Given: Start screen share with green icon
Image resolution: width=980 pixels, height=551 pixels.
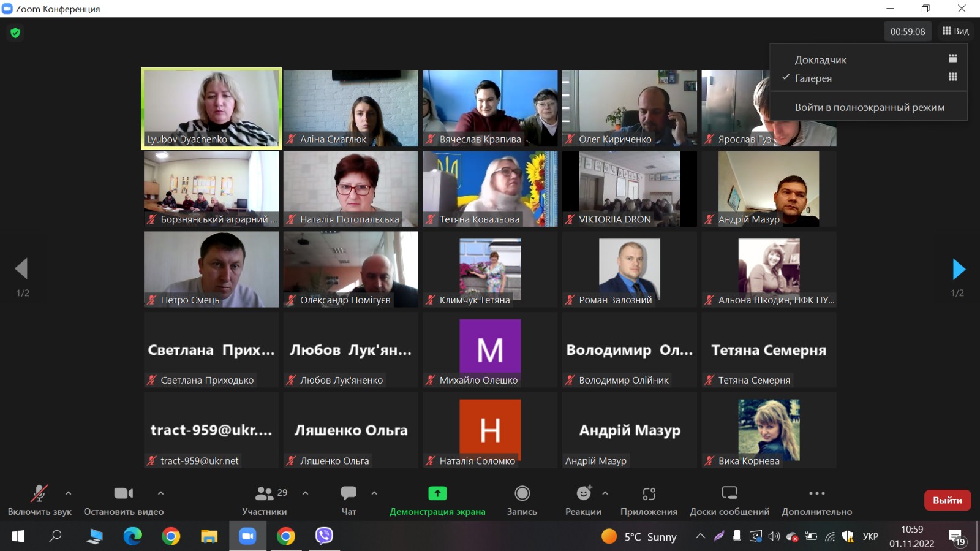Looking at the screenshot, I should (x=437, y=493).
